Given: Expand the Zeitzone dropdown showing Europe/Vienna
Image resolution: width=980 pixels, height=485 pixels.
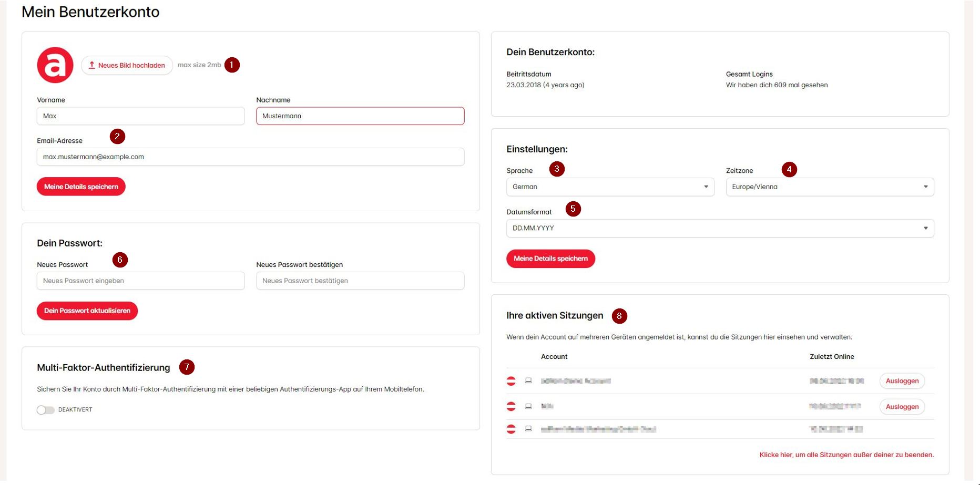Looking at the screenshot, I should [x=830, y=187].
